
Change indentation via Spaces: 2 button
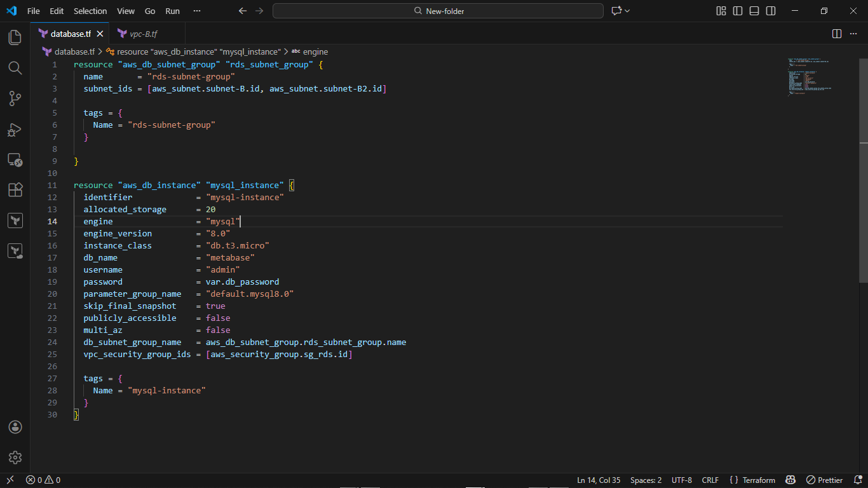[646, 480]
